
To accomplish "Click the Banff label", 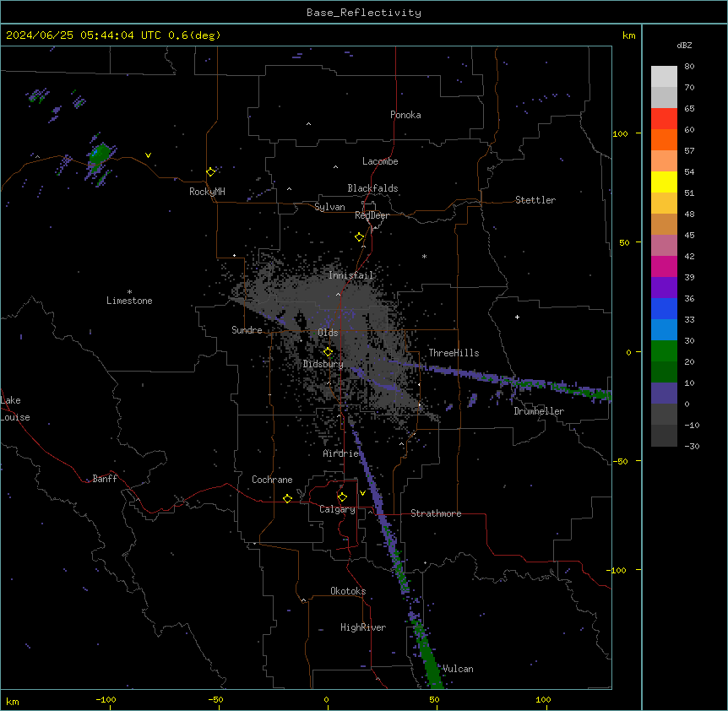I will click(105, 479).
